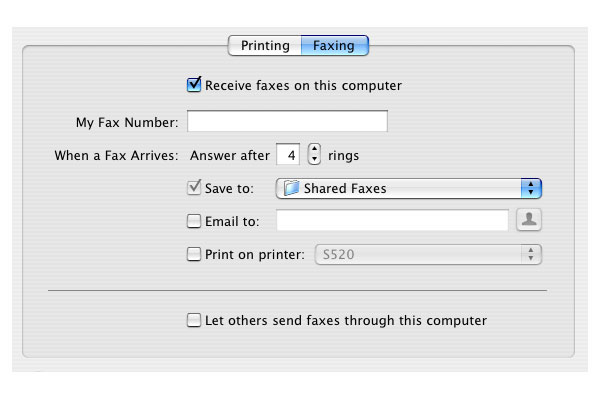Switch to the Printing tab
The image size is (600, 400).
[x=265, y=46]
